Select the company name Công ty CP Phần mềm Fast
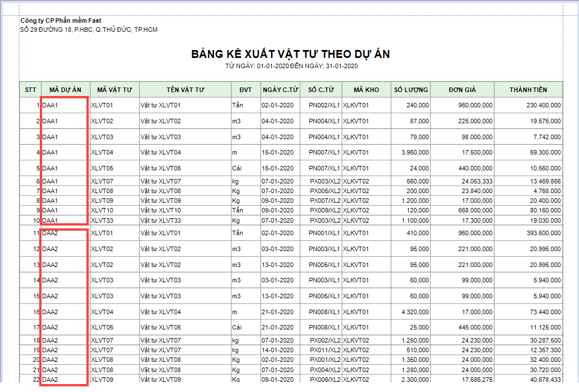This screenshot has width=579, height=392. click(61, 20)
